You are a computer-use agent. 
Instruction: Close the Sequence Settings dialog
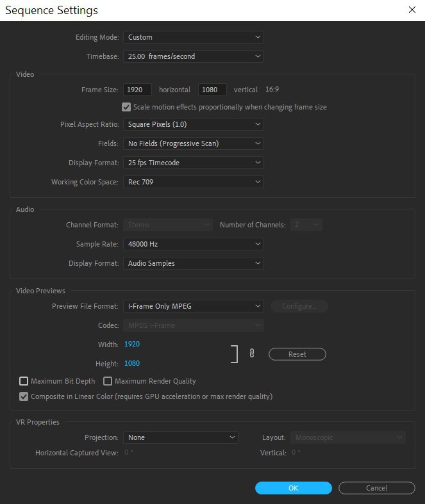(412, 10)
